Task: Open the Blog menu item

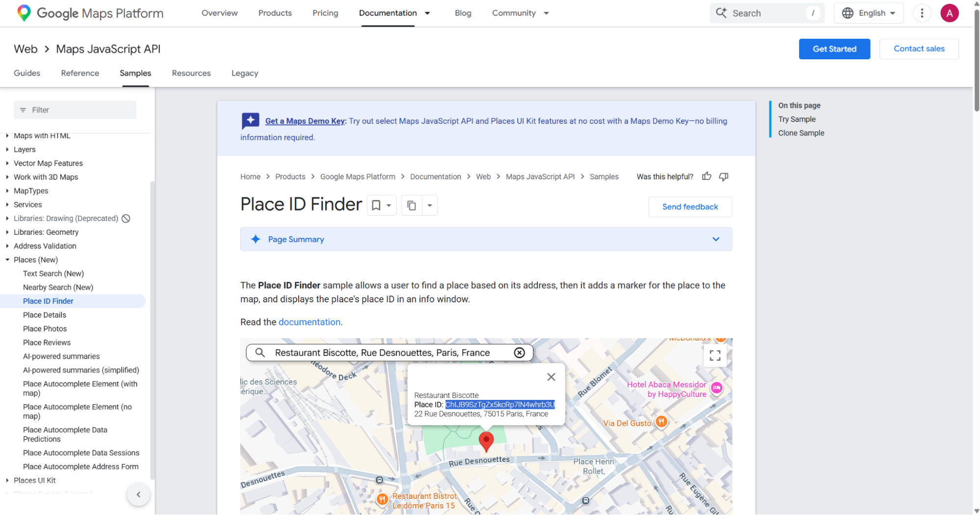Action: (x=463, y=13)
